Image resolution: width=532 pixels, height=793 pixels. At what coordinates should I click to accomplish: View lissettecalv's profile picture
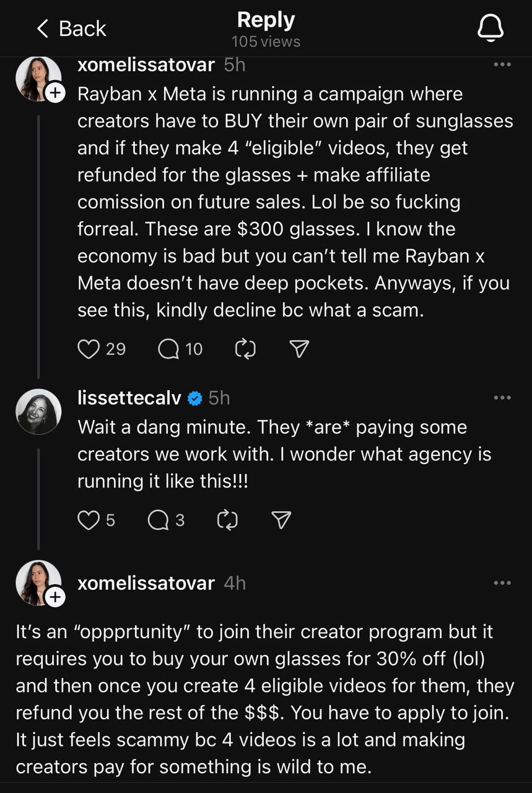point(38,411)
